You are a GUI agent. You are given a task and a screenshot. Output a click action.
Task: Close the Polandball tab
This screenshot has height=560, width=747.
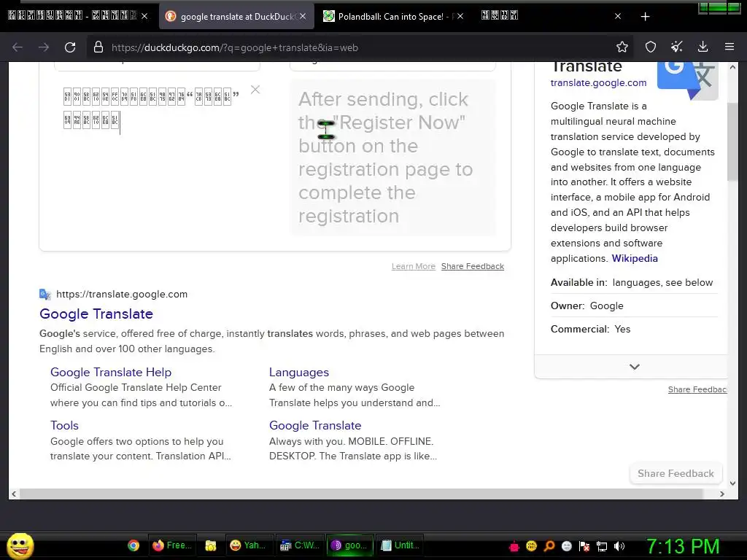pyautogui.click(x=460, y=16)
